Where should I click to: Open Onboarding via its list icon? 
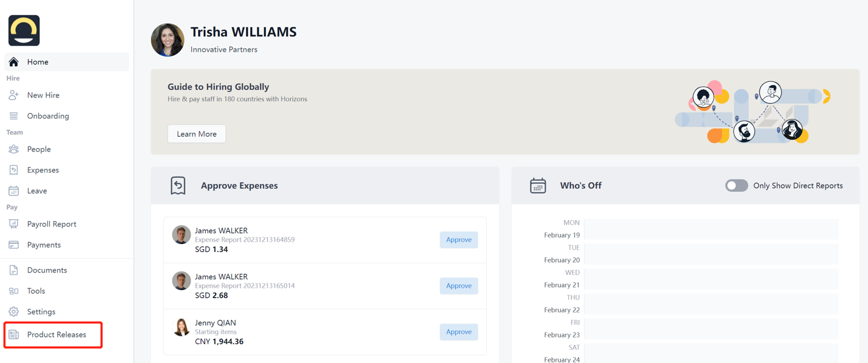(13, 116)
